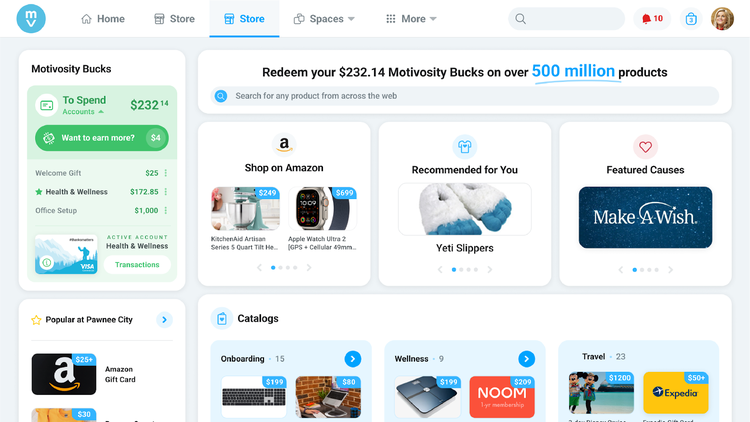This screenshot has height=422, width=750.
Task: Select the active blue Store tab
Action: click(244, 19)
